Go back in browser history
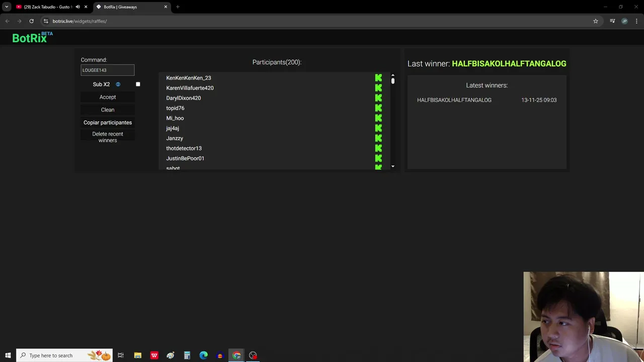This screenshot has width=644, height=362. (7, 21)
